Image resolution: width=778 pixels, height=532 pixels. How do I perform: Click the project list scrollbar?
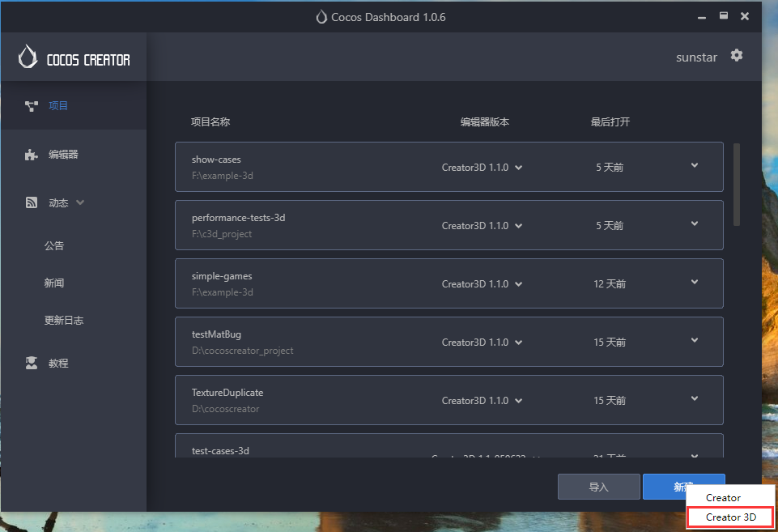click(x=737, y=185)
